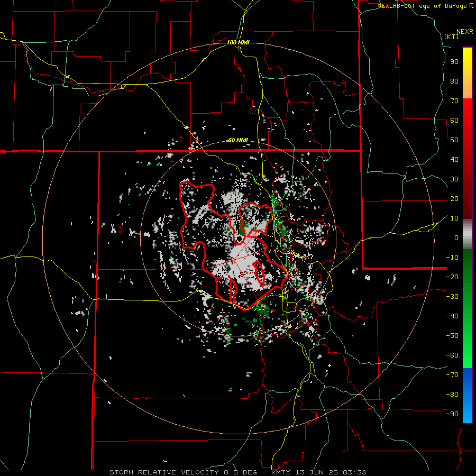This screenshot has width=476, height=476.
Task: Click the 100 NMI range ring label
Action: [x=238, y=42]
